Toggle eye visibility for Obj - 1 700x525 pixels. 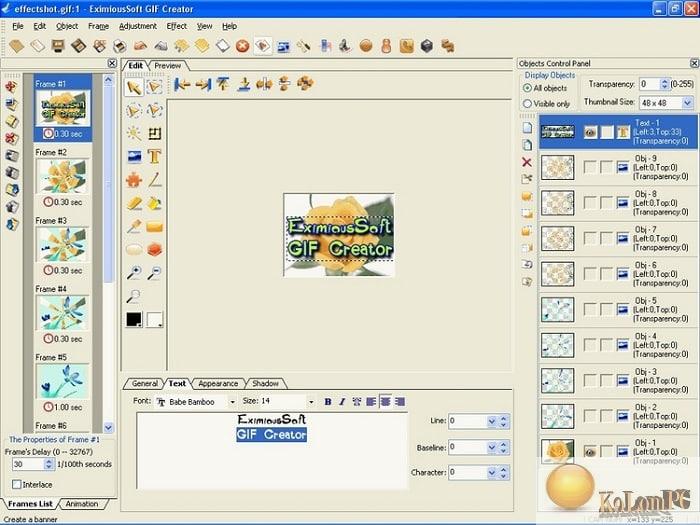click(x=590, y=452)
